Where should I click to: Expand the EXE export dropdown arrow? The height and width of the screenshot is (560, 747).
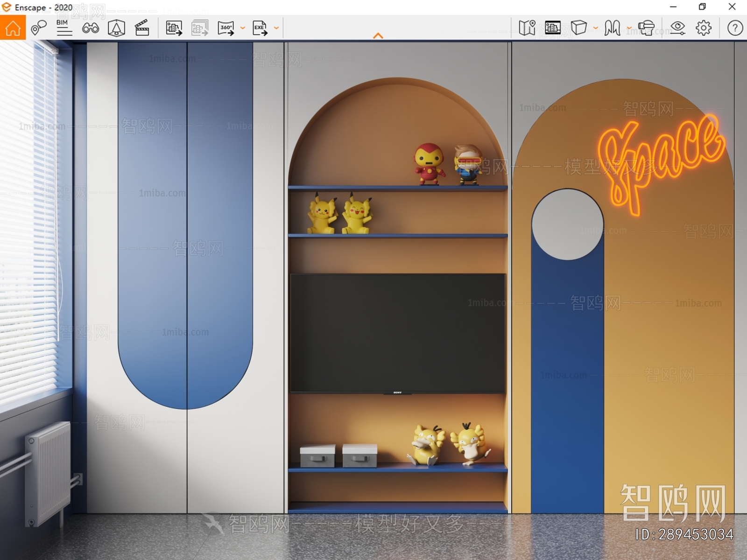pos(276,28)
